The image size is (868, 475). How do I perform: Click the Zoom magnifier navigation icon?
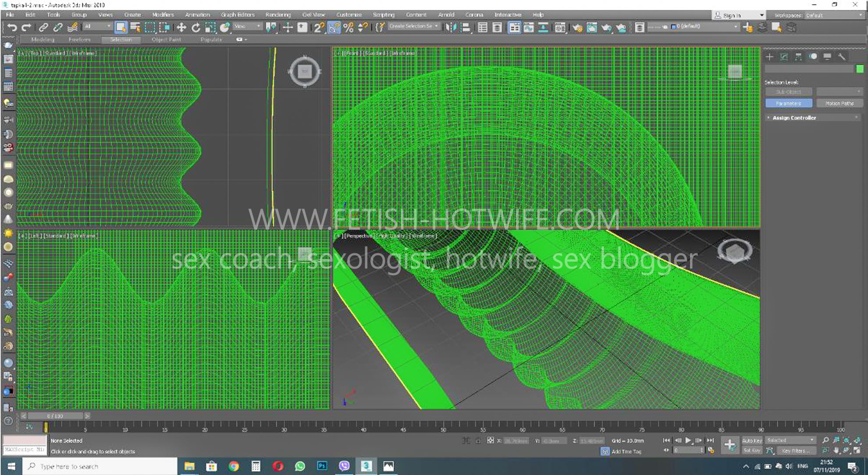pyautogui.click(x=825, y=440)
